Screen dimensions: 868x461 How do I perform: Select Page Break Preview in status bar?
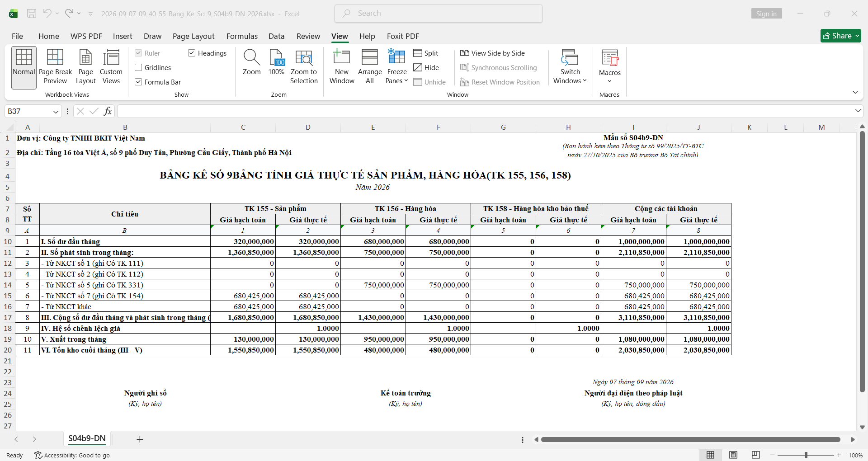756,455
